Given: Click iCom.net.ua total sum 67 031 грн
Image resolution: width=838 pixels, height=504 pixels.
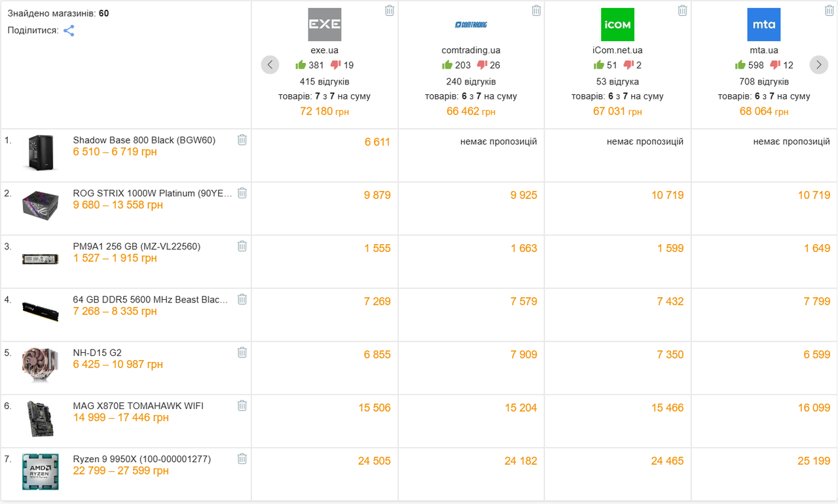Looking at the screenshot, I should pos(617,111).
